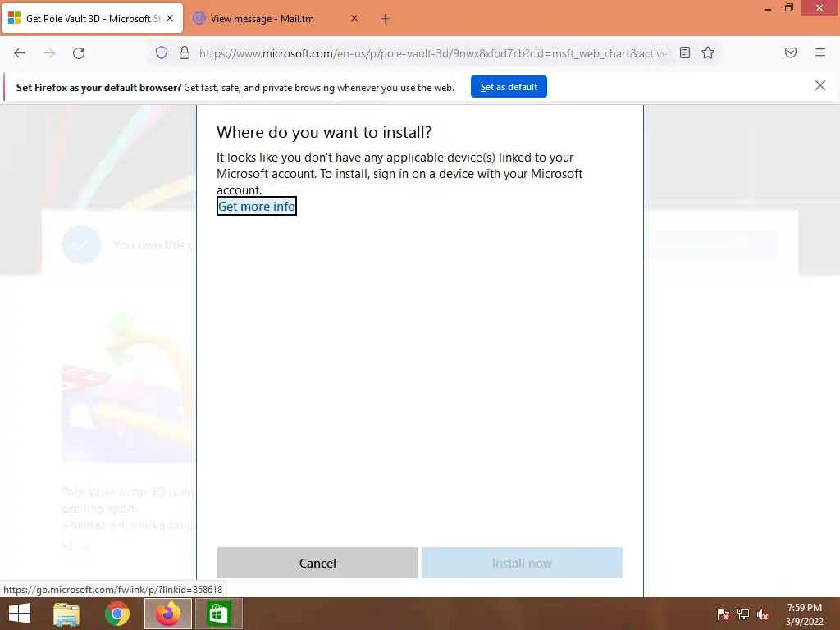Open the taskbar clock and date
840x630 pixels.
pyautogui.click(x=804, y=614)
